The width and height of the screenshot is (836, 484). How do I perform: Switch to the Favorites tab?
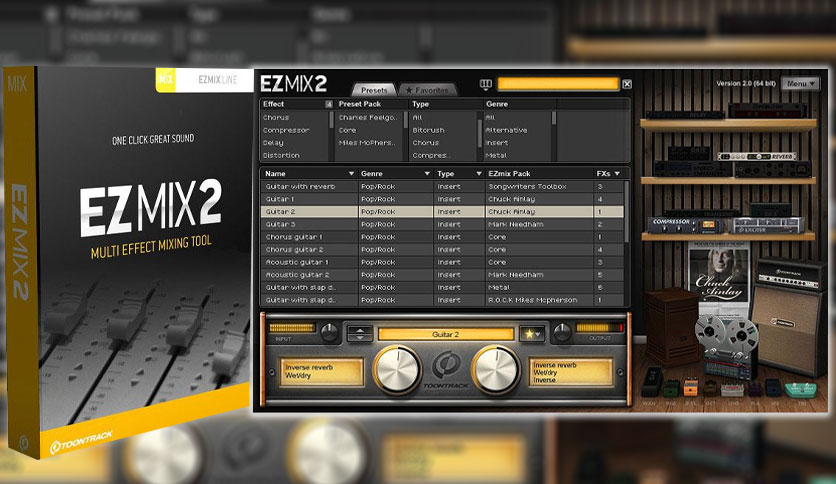(427, 90)
